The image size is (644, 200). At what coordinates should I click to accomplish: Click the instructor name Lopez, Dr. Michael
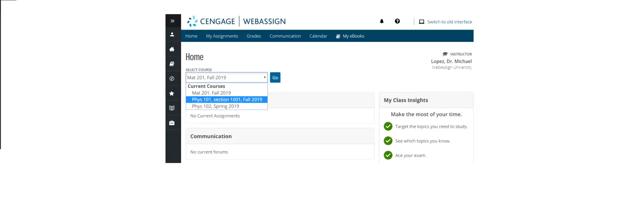tap(451, 61)
